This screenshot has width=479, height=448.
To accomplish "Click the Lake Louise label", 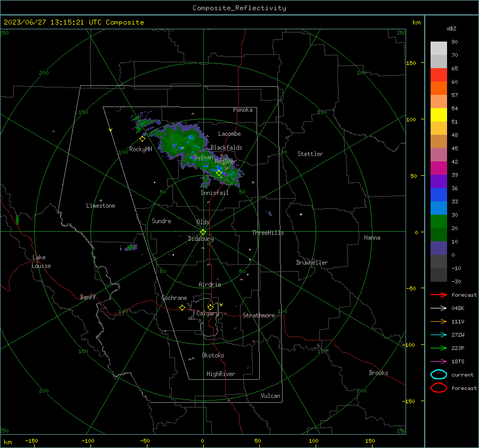I will [x=41, y=262].
